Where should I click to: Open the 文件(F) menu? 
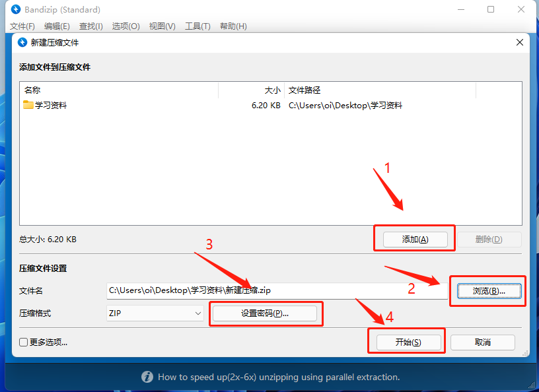[23, 26]
